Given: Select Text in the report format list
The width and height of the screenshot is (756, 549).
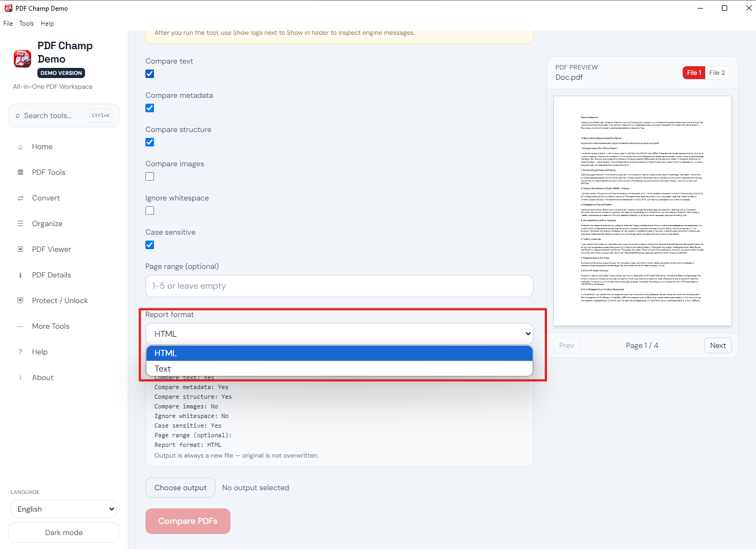Looking at the screenshot, I should click(340, 369).
